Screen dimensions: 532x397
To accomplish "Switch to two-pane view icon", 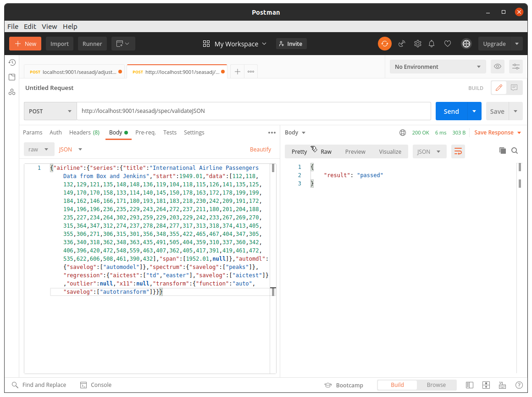I will (x=486, y=385).
